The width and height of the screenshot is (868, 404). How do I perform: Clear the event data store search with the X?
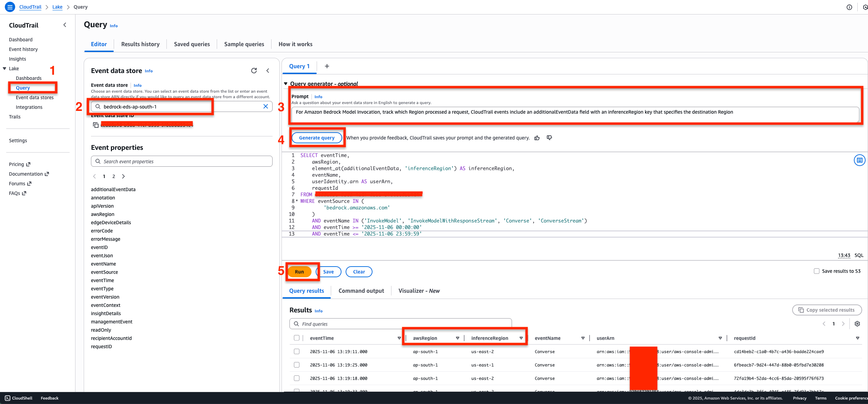[266, 106]
